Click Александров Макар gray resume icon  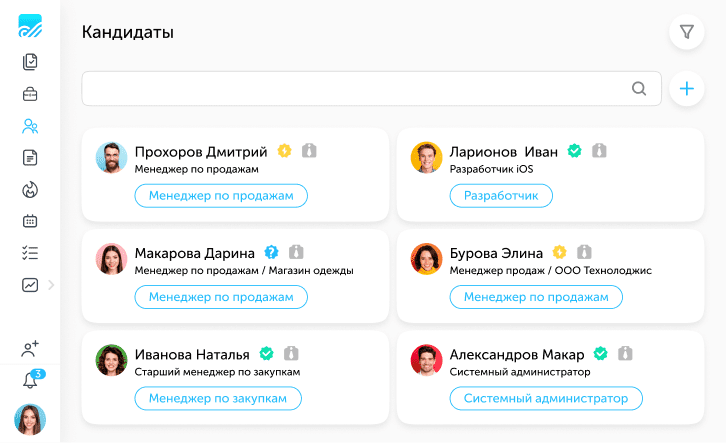[x=625, y=353]
